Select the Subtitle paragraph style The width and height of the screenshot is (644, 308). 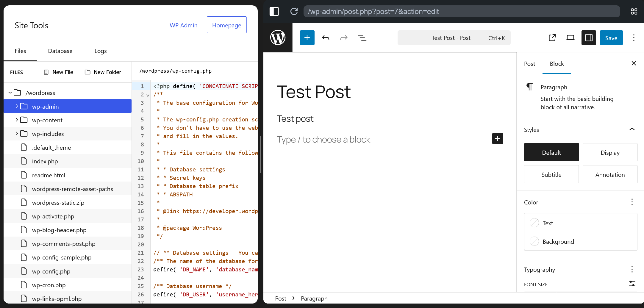(551, 174)
